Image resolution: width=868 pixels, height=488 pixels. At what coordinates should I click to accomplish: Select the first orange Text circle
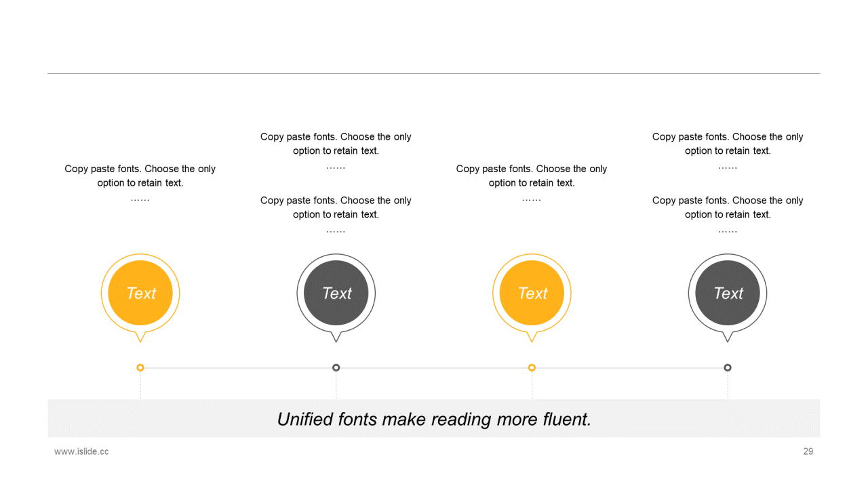tap(140, 293)
